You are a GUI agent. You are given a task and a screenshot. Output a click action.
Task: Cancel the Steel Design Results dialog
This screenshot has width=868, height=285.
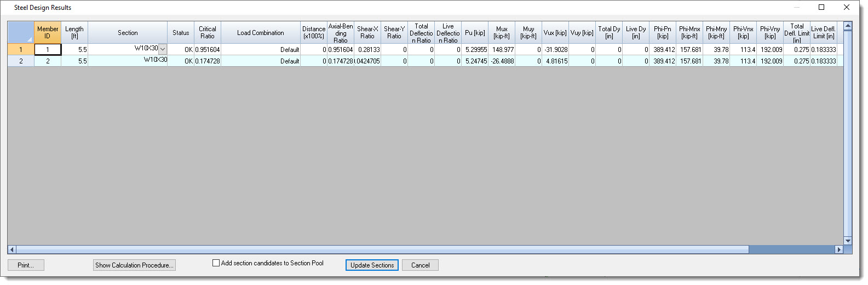[x=420, y=265]
